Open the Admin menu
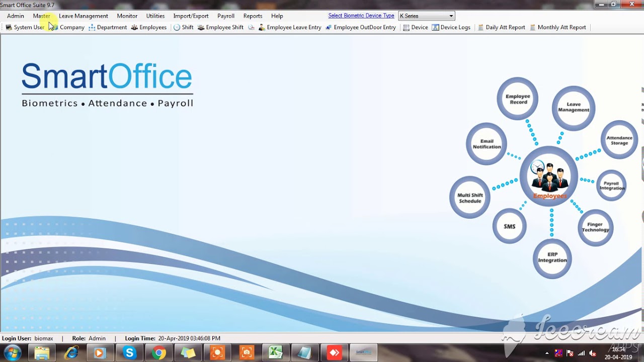This screenshot has height=362, width=644. point(16,16)
